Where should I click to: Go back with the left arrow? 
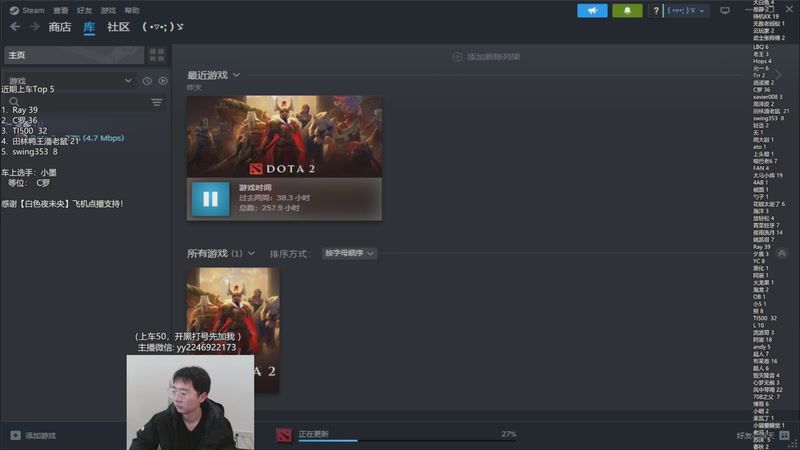15,27
